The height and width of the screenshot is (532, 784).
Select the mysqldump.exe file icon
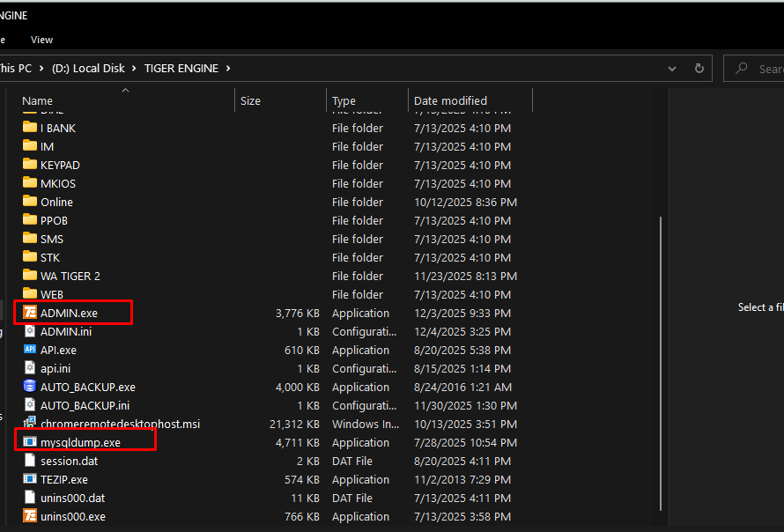point(30,442)
